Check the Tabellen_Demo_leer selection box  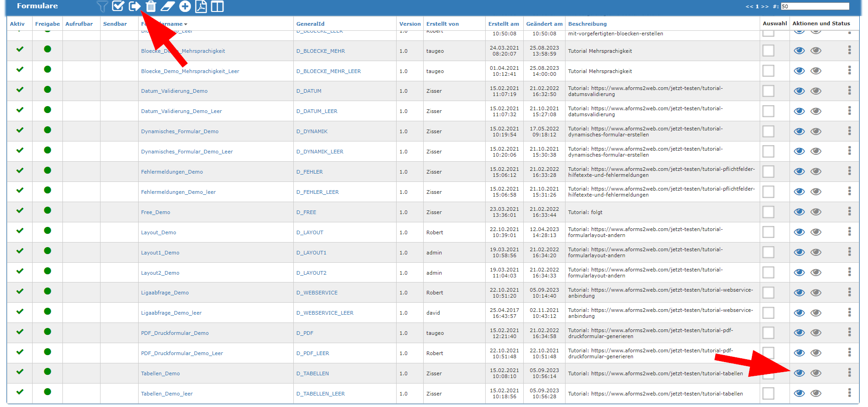point(768,394)
